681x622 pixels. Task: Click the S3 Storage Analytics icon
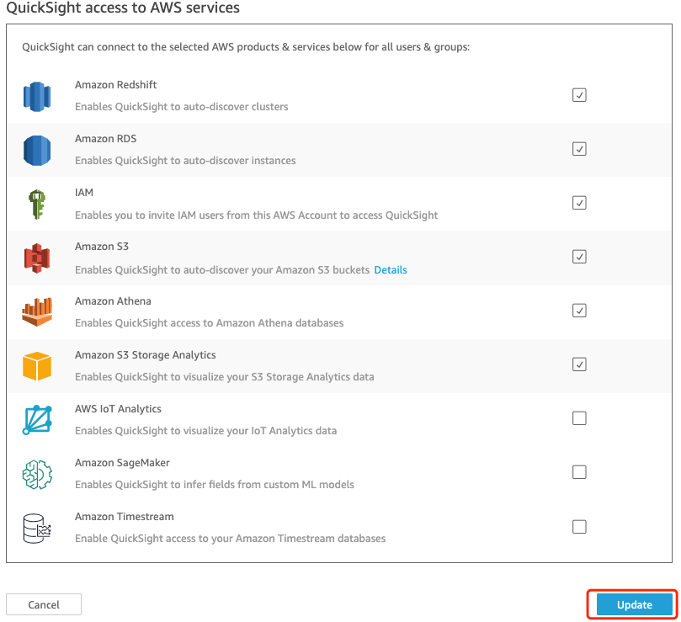point(37,366)
